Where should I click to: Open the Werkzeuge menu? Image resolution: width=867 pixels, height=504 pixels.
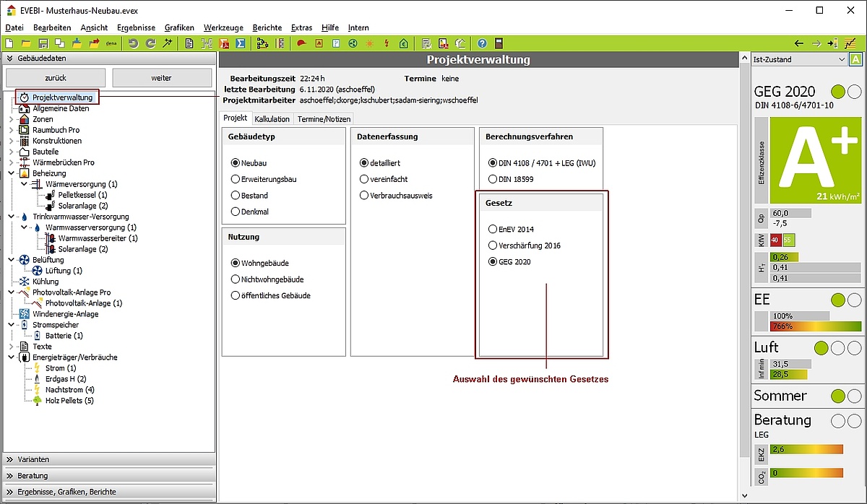(x=223, y=27)
